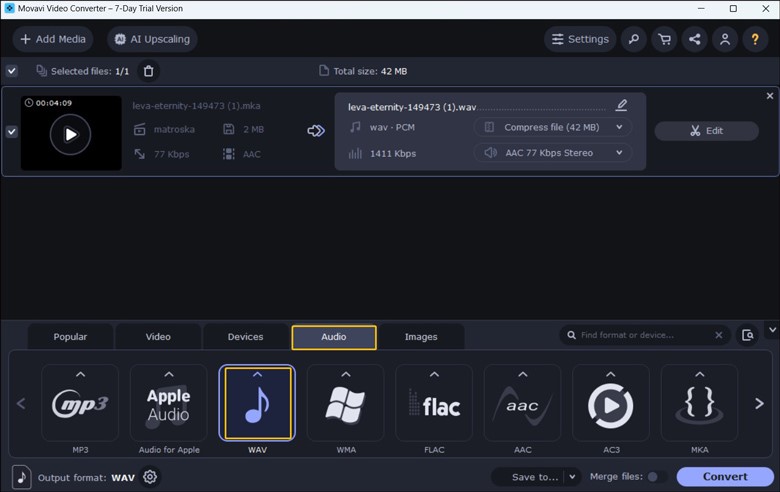This screenshot has height=492, width=780.
Task: Click the search magnifier toolbar icon
Action: pyautogui.click(x=634, y=39)
